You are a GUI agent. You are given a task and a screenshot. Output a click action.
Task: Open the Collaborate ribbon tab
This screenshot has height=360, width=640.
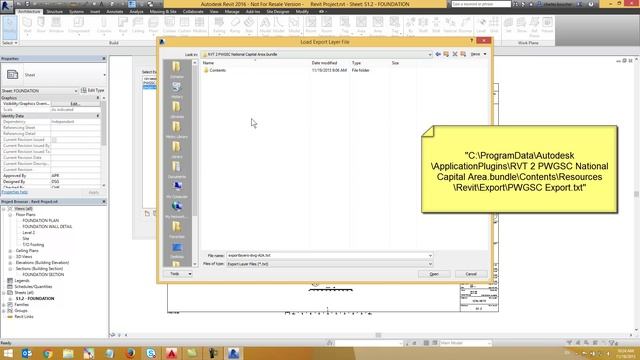193,11
